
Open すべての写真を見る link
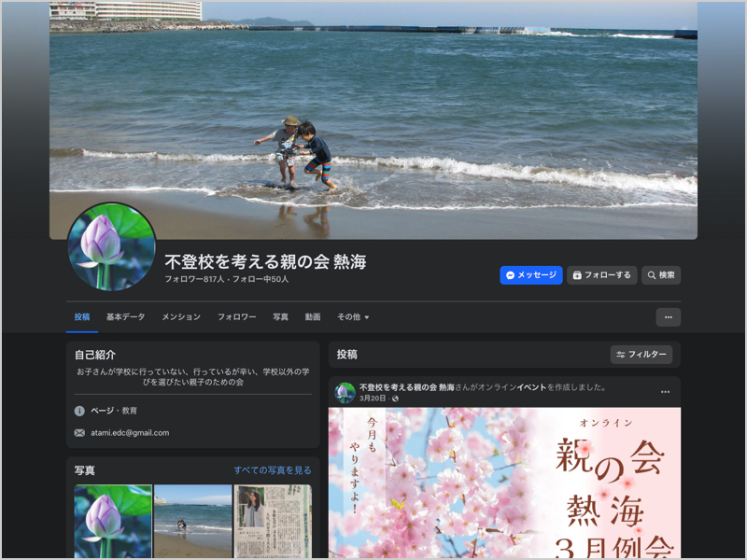pos(275,469)
